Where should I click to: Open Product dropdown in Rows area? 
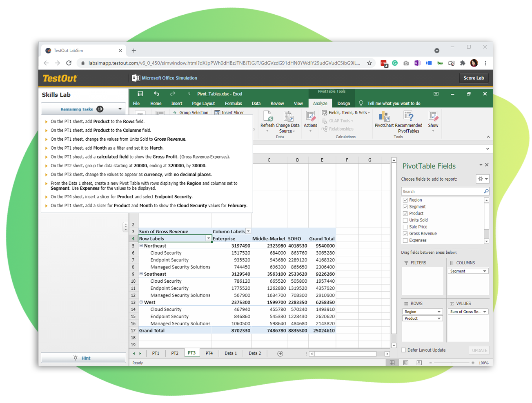439,319
